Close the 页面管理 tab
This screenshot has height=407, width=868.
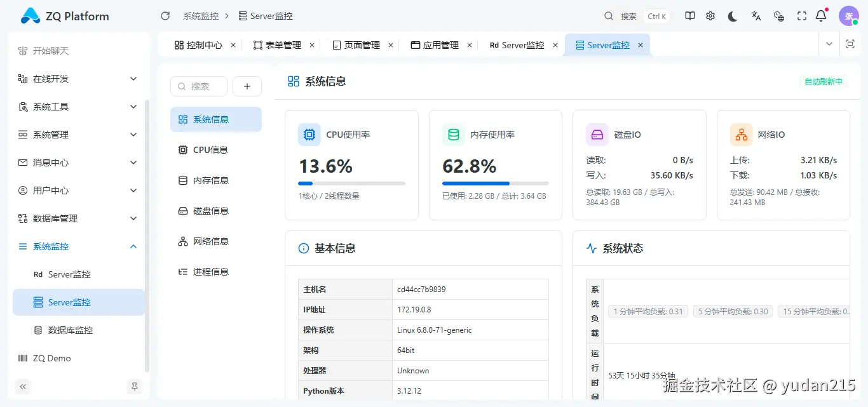tap(391, 45)
